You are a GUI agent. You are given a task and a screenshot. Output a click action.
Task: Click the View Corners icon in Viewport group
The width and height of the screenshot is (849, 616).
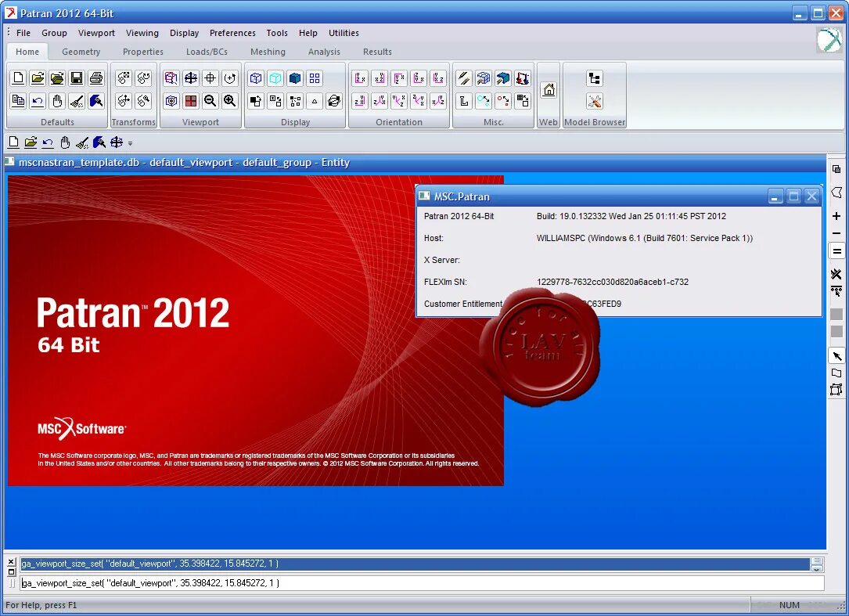tap(171, 78)
